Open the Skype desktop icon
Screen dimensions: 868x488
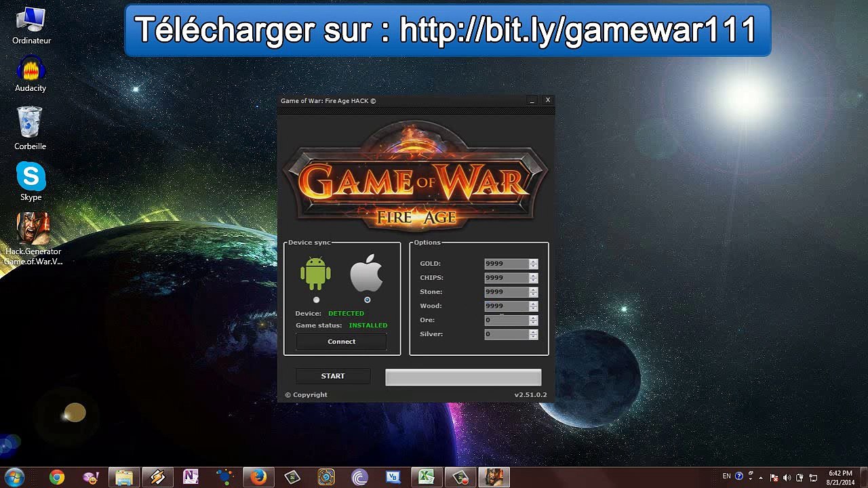coord(31,181)
